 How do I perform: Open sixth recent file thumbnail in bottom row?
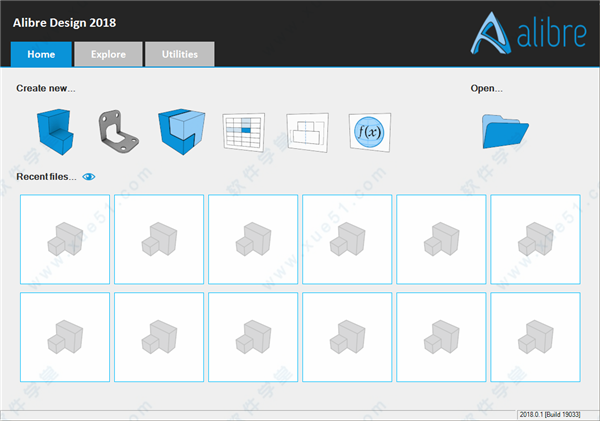tap(535, 337)
